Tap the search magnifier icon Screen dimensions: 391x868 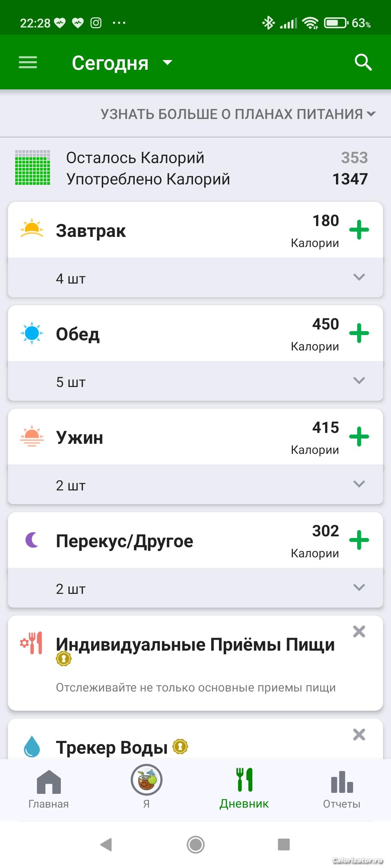tap(363, 63)
